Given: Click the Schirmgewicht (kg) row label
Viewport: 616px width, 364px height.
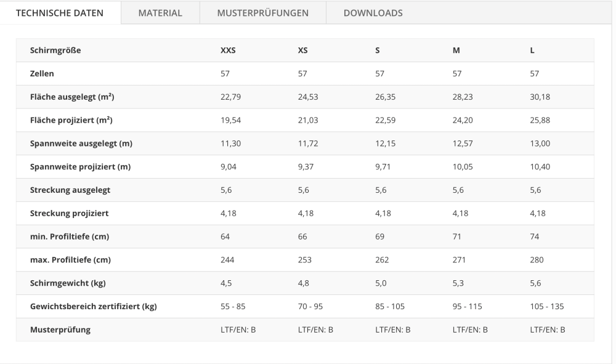Looking at the screenshot, I should 68,283.
